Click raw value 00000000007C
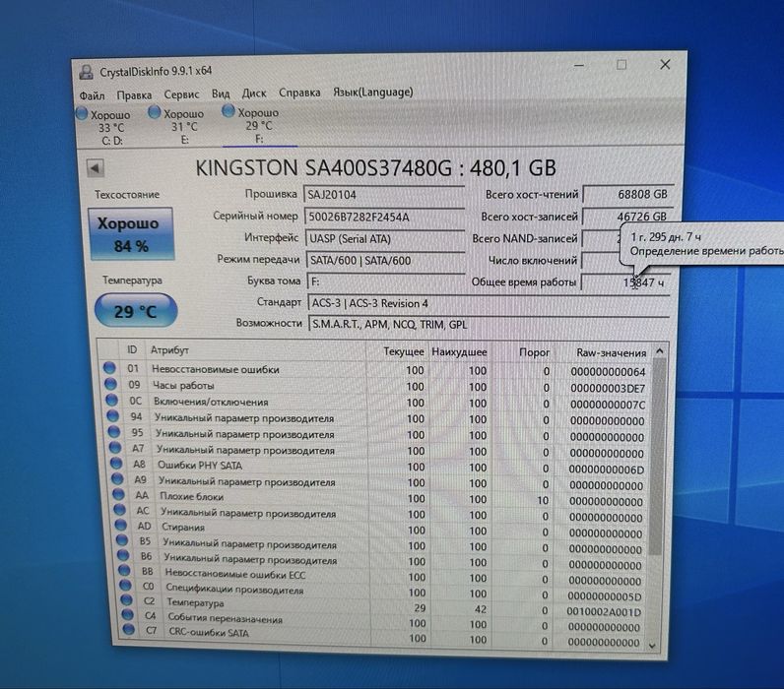The image size is (784, 689). (608, 405)
